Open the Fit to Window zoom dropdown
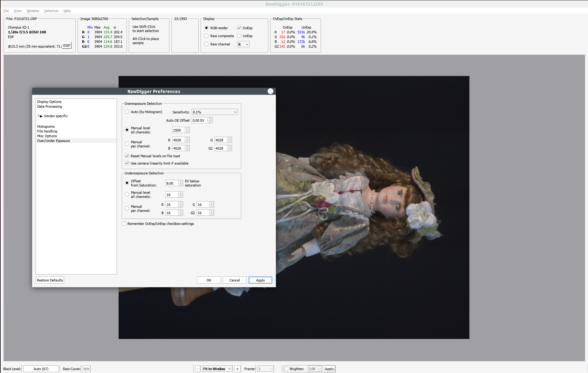Screen dimensions: 588x373 click(x=217, y=369)
